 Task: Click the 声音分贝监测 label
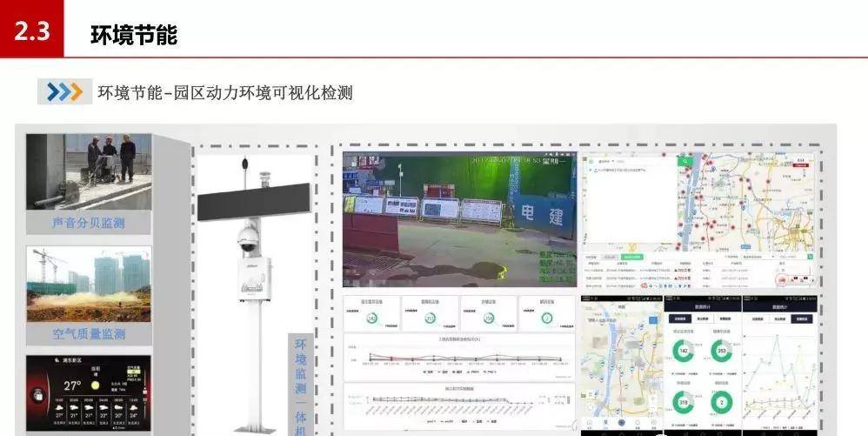point(88,223)
